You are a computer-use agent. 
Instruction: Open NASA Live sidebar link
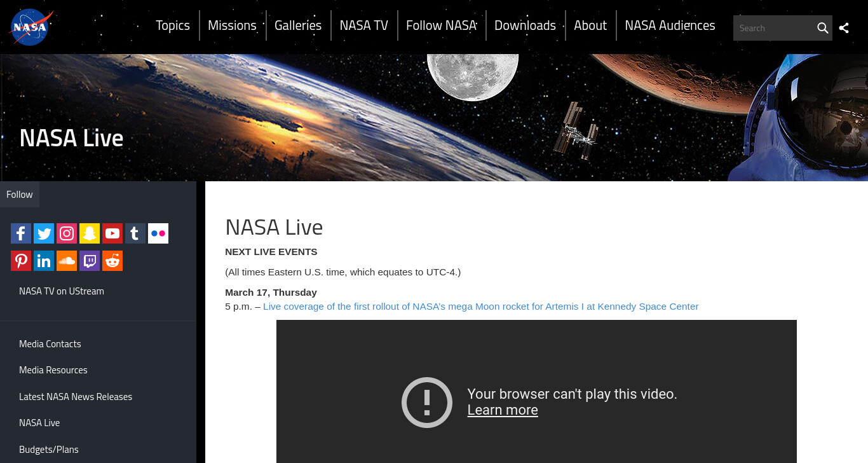point(39,423)
